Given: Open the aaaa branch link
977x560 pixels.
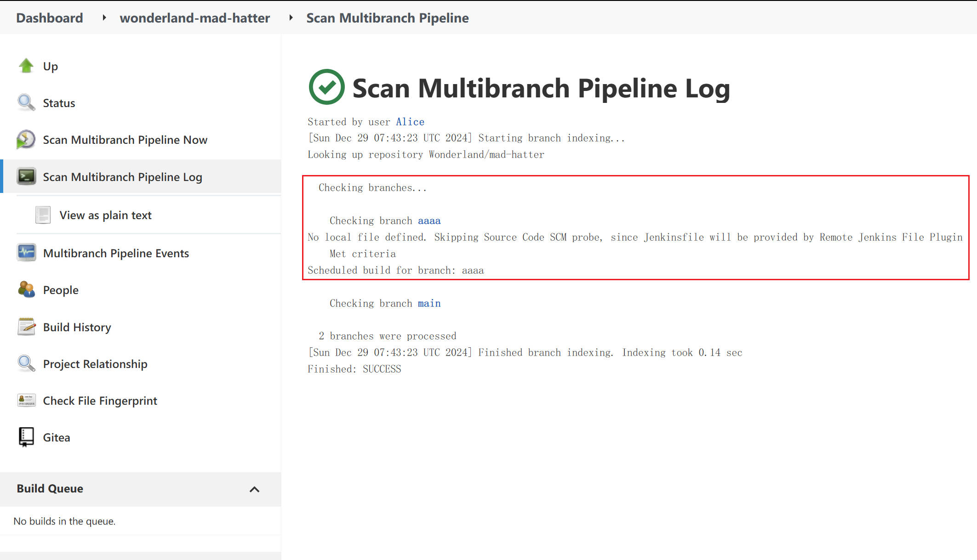Looking at the screenshot, I should pyautogui.click(x=429, y=221).
